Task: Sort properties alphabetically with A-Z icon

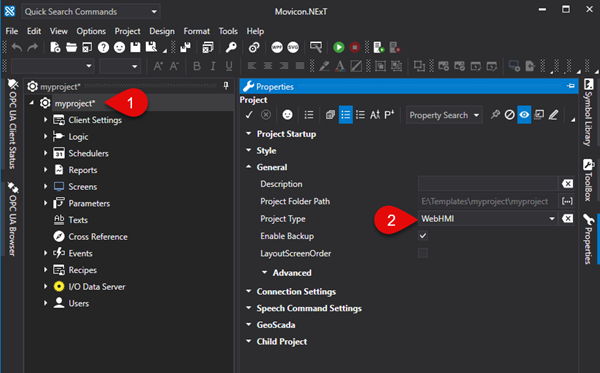Action: point(375,115)
